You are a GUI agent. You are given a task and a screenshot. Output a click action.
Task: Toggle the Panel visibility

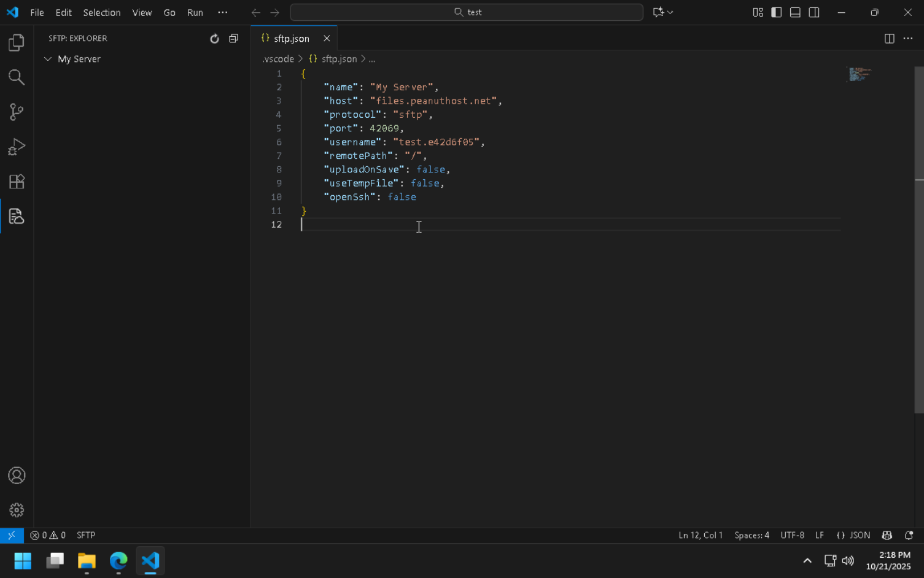794,12
